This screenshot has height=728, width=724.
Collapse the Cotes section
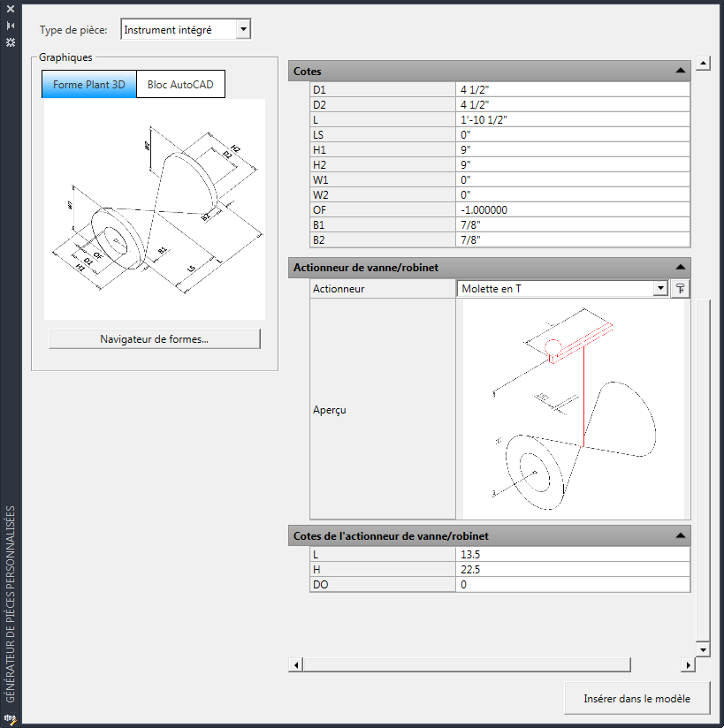[x=681, y=71]
